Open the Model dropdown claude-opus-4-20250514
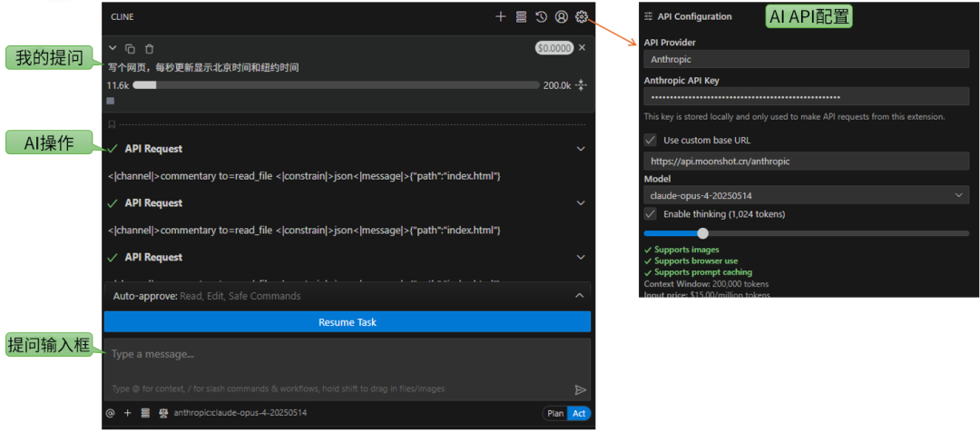This screenshot has width=980, height=433. [807, 195]
